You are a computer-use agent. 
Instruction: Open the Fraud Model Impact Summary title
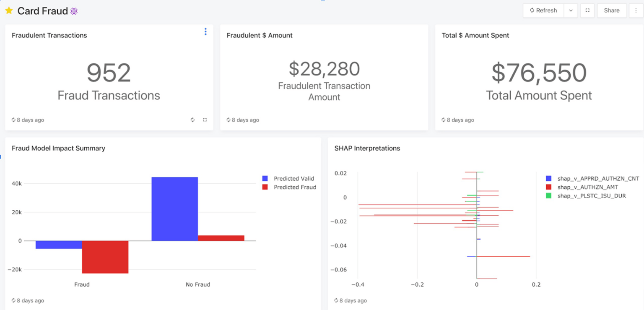click(58, 148)
